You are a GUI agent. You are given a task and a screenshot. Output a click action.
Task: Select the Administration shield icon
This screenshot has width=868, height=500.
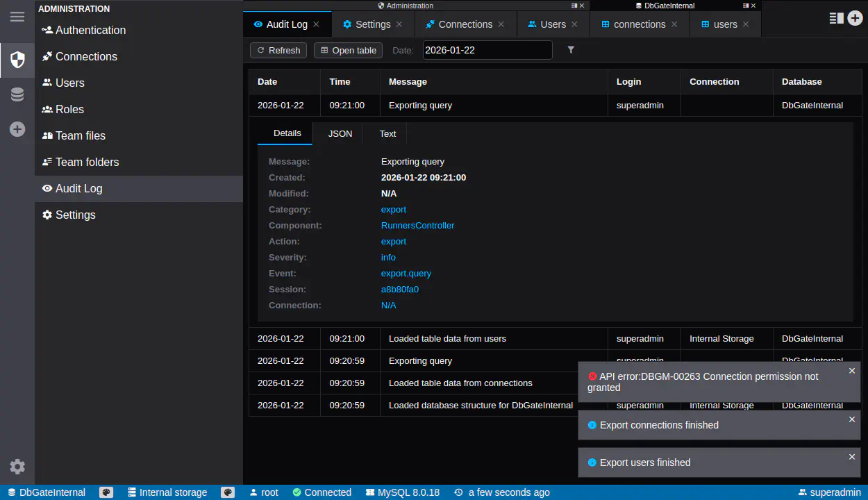[x=17, y=60]
